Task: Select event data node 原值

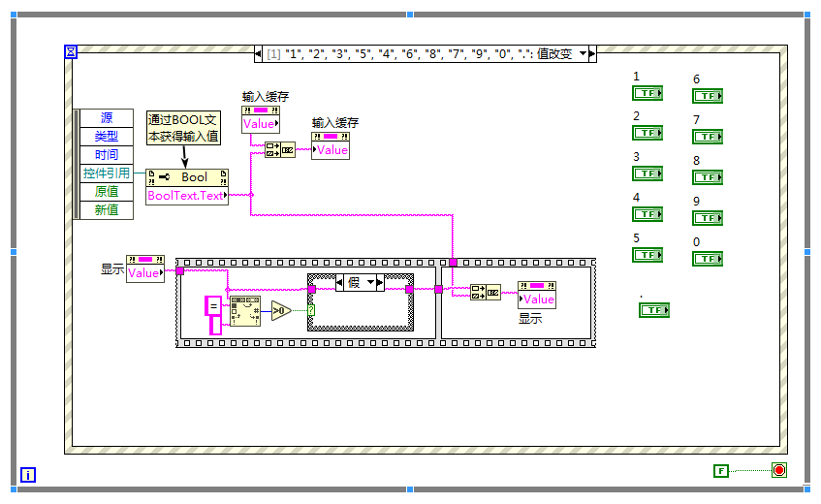Action: [107, 192]
